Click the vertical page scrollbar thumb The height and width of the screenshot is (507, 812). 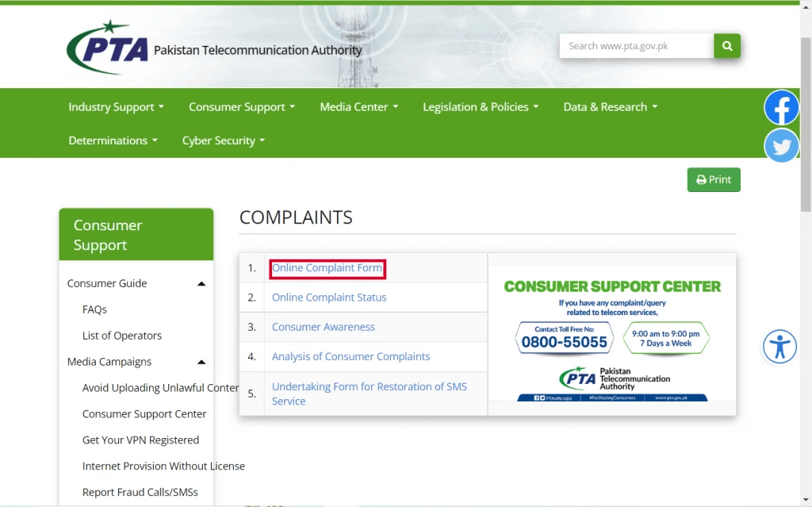pyautogui.click(x=806, y=125)
